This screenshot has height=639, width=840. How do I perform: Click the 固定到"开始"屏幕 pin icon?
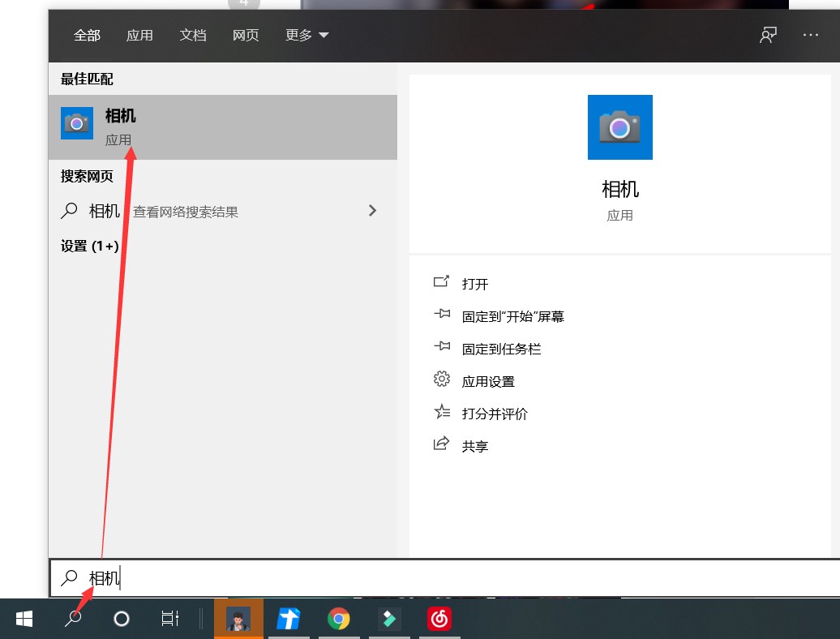(x=442, y=315)
